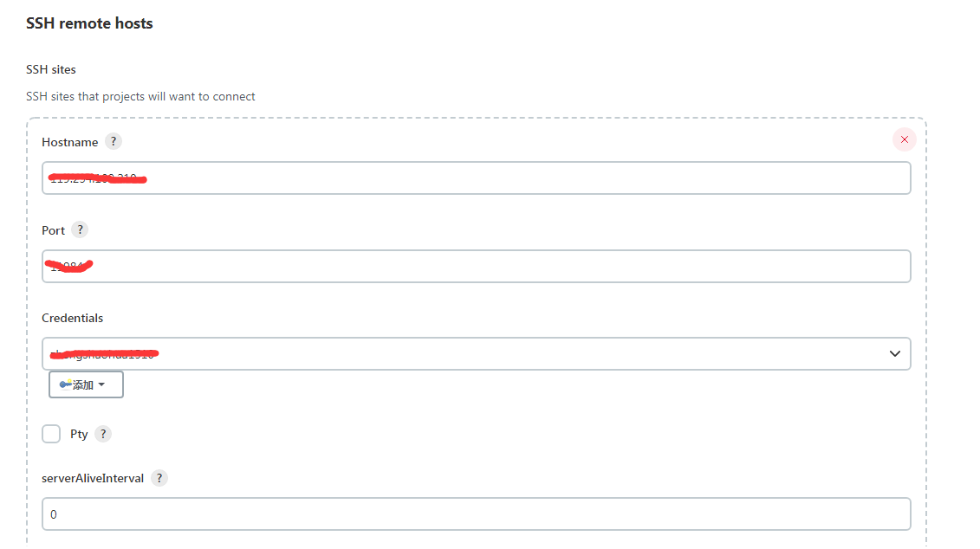Click the SSH remote hosts heading
The height and width of the screenshot is (549, 980).
click(x=89, y=23)
